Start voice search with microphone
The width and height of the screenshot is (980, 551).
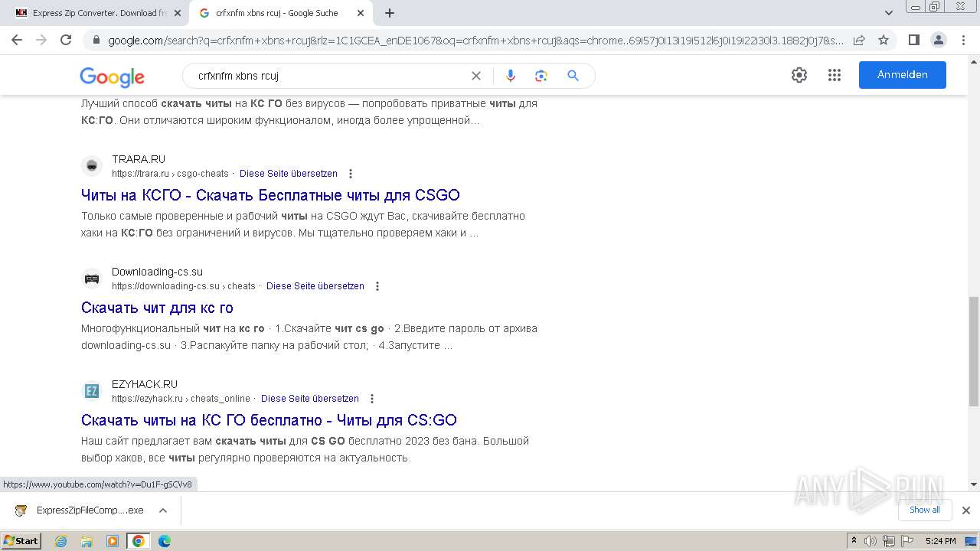(511, 76)
